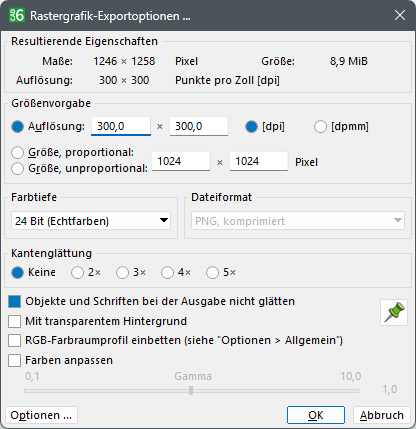Screen dimensions: 416x429
Task: Open the Farbtiefe dropdown
Action: (91, 220)
